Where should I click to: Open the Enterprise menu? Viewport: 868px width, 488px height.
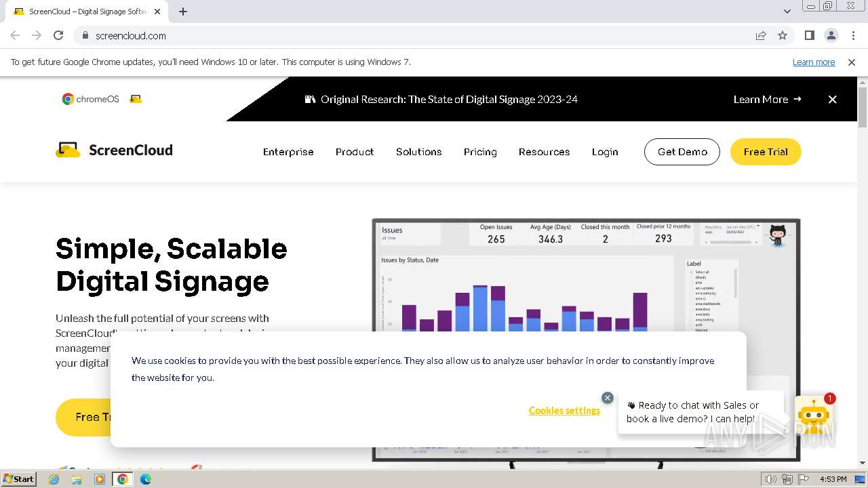[x=288, y=152]
